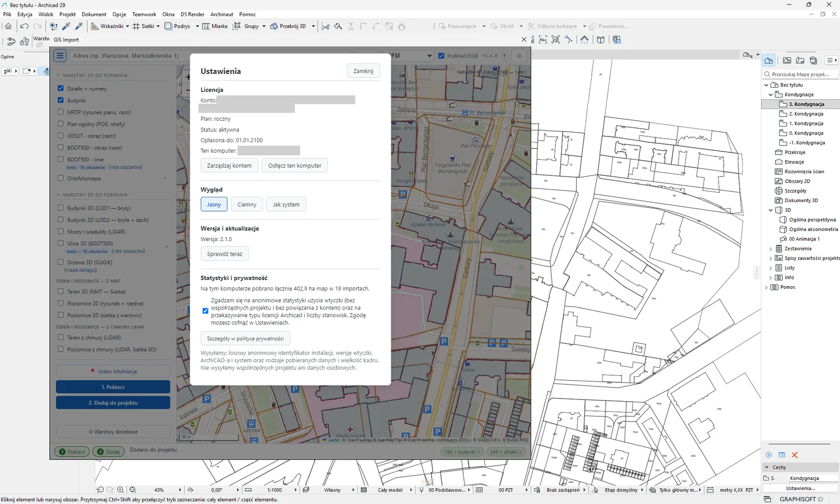This screenshot has width=840, height=504.
Task: Zoom in using the status bar magnifier
Action: (121, 490)
